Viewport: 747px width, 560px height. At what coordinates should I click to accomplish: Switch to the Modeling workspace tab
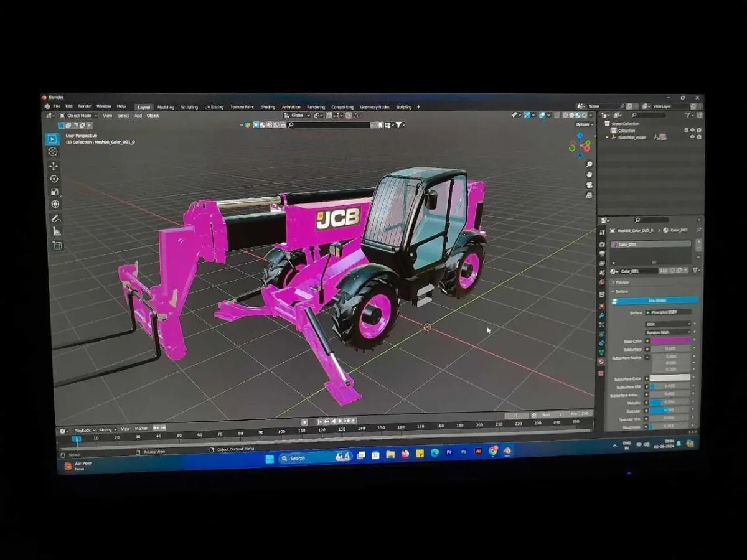166,107
